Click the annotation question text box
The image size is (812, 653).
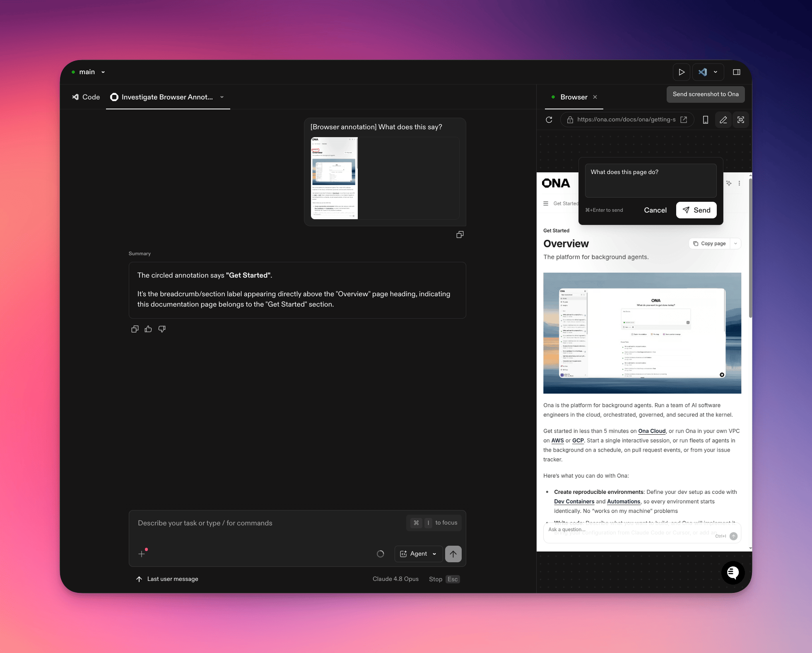coord(651,180)
